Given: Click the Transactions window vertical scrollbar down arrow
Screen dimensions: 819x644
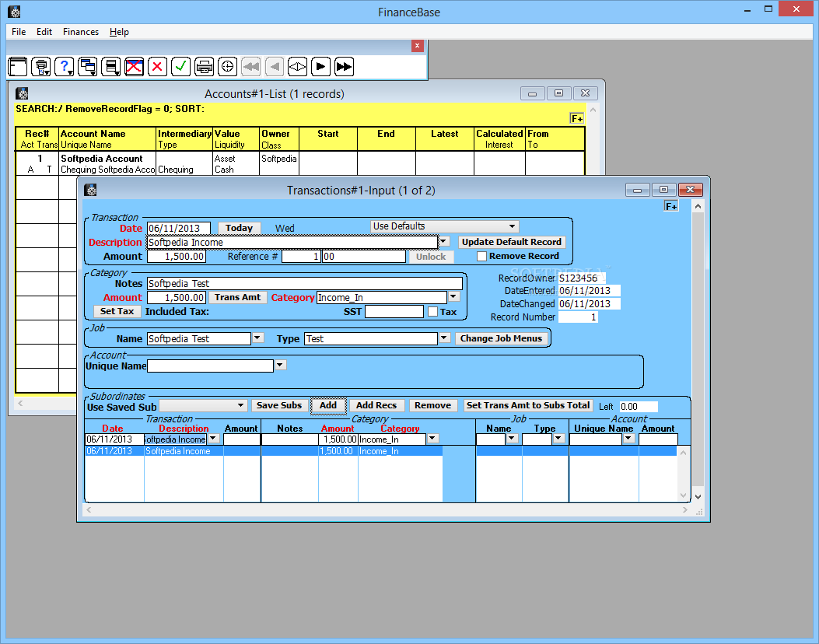Looking at the screenshot, I should tap(698, 497).
